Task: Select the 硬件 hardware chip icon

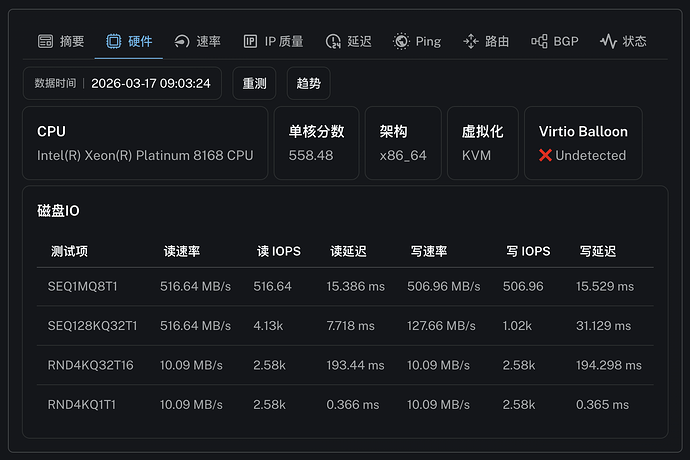Action: click(114, 41)
